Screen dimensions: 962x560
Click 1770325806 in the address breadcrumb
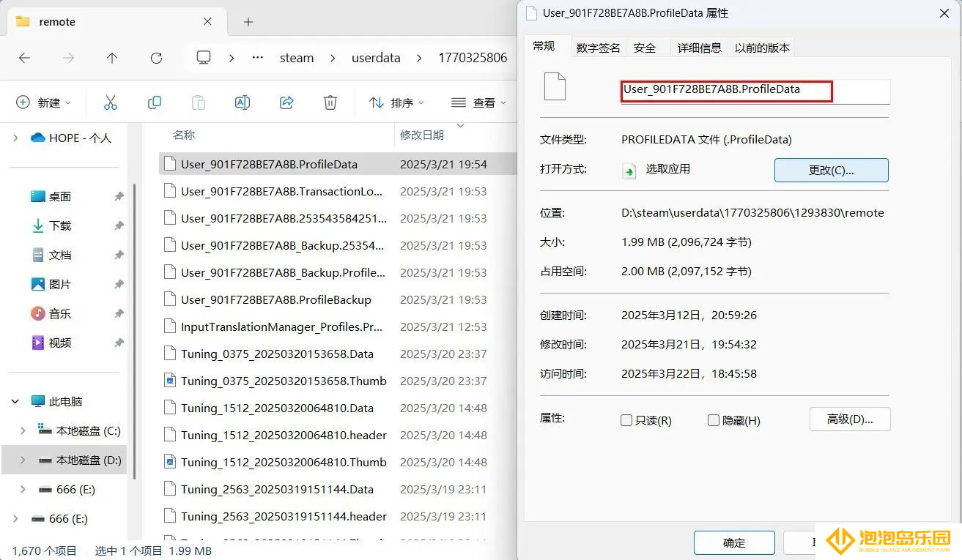click(x=473, y=58)
